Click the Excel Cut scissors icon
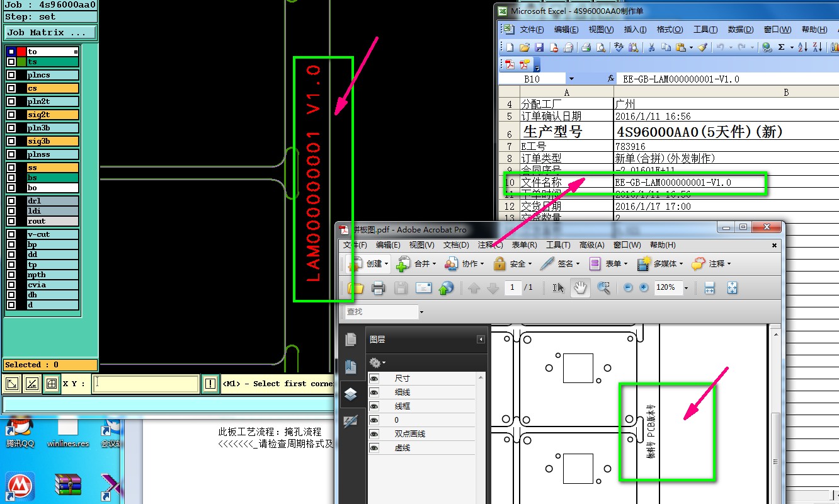Image resolution: width=839 pixels, height=504 pixels. click(x=651, y=47)
